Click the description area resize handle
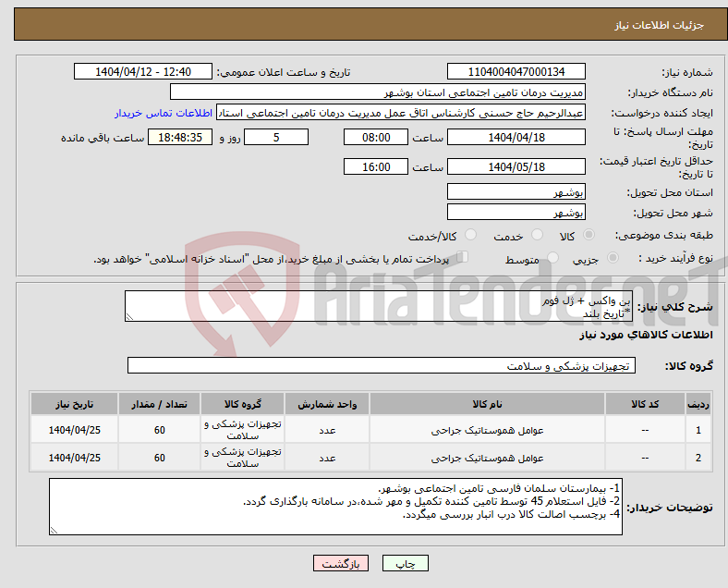The width and height of the screenshot is (728, 588). (x=129, y=317)
